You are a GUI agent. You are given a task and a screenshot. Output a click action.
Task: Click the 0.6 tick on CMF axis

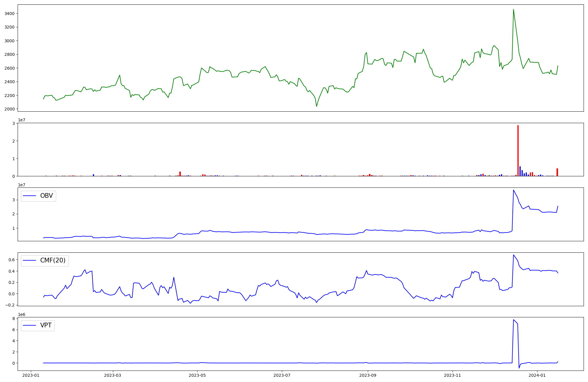click(x=11, y=260)
